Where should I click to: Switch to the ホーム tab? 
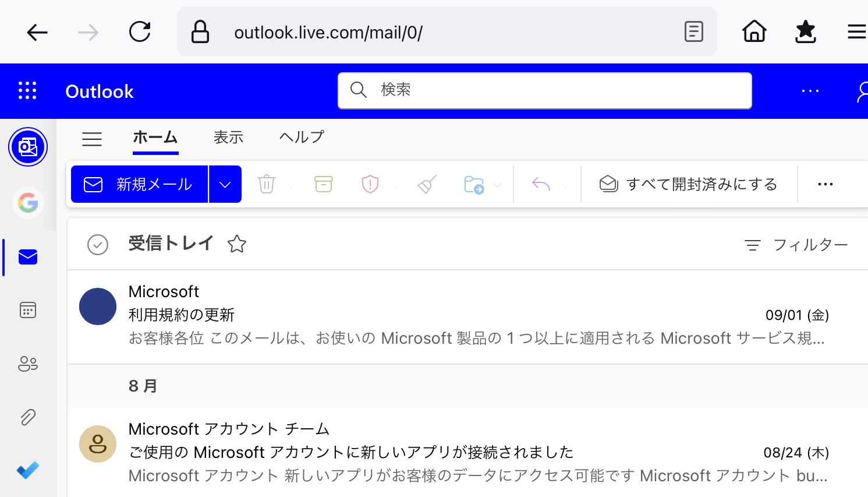(155, 138)
